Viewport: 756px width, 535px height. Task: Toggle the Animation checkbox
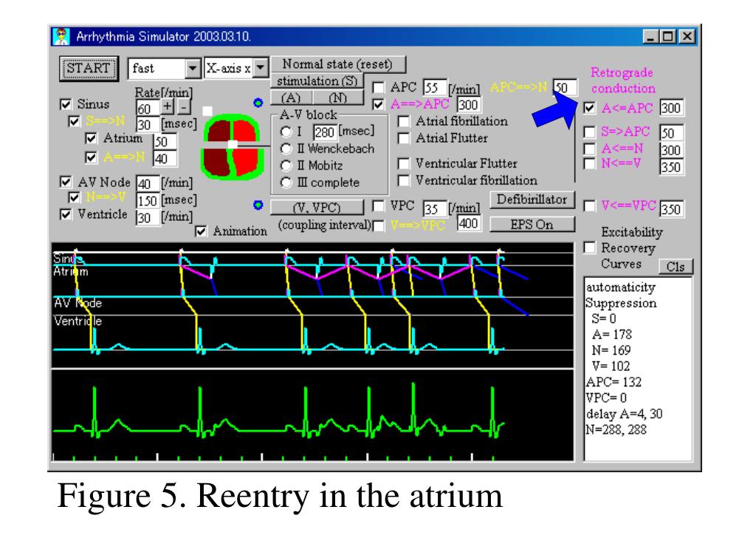[201, 231]
